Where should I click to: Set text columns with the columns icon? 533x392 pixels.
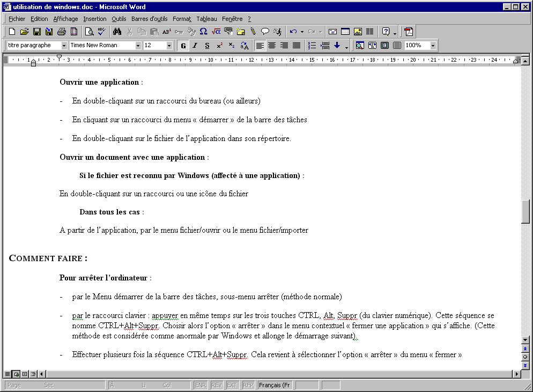point(370,32)
